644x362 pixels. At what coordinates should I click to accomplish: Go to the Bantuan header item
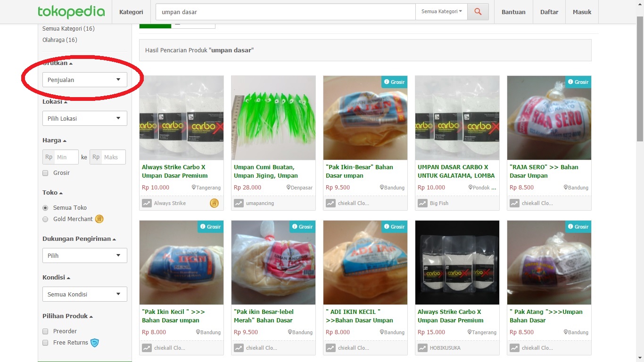click(513, 12)
